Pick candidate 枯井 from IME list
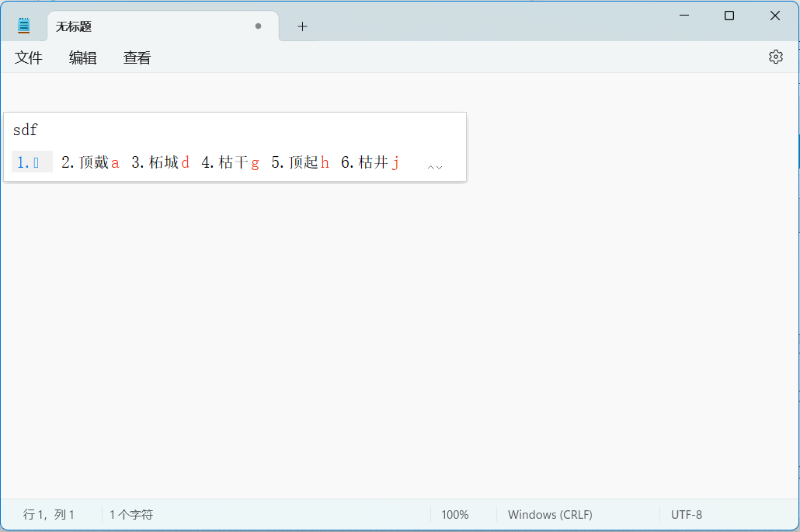The image size is (800, 532). click(x=370, y=162)
